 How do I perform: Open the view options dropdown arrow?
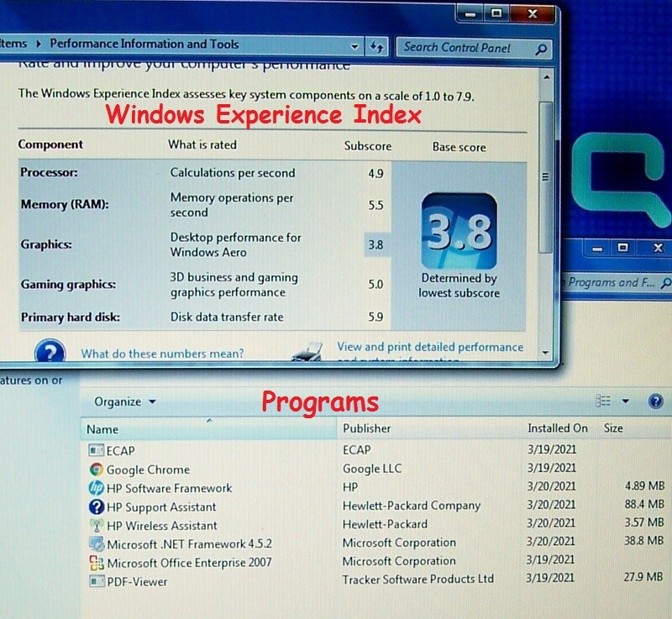click(625, 401)
